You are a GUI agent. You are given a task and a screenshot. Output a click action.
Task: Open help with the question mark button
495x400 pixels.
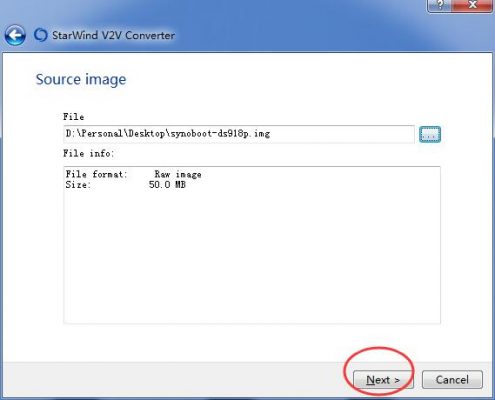tap(440, 5)
